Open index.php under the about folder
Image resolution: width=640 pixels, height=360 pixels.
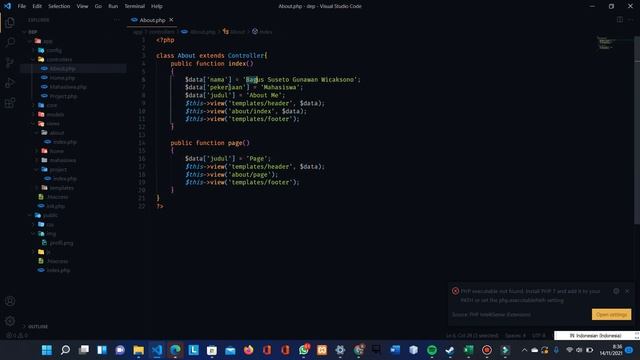click(x=65, y=142)
